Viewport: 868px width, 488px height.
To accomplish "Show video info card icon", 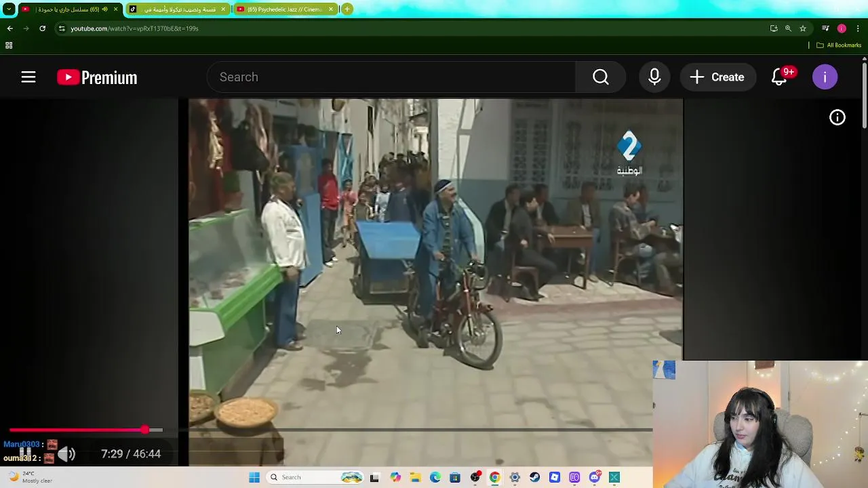I will click(x=837, y=117).
